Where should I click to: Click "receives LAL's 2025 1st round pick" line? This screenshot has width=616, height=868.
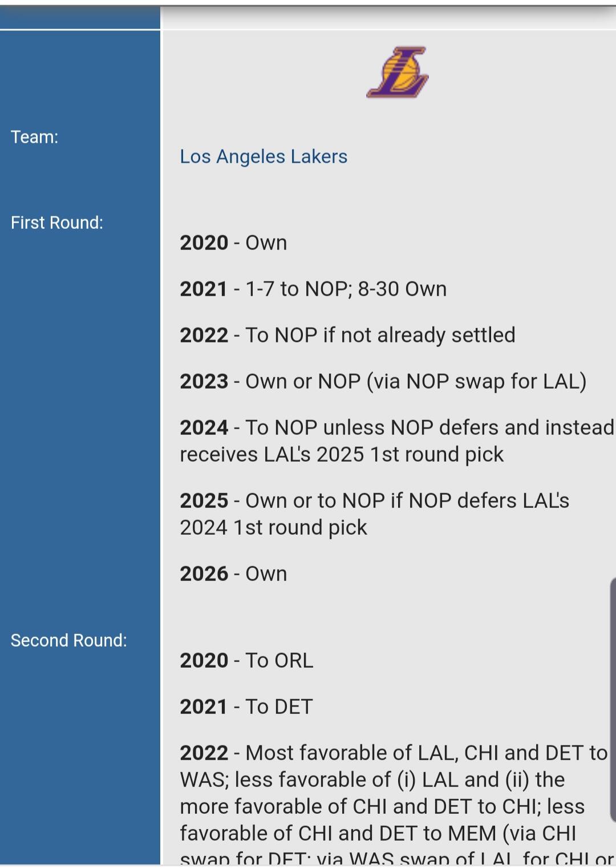pyautogui.click(x=342, y=454)
